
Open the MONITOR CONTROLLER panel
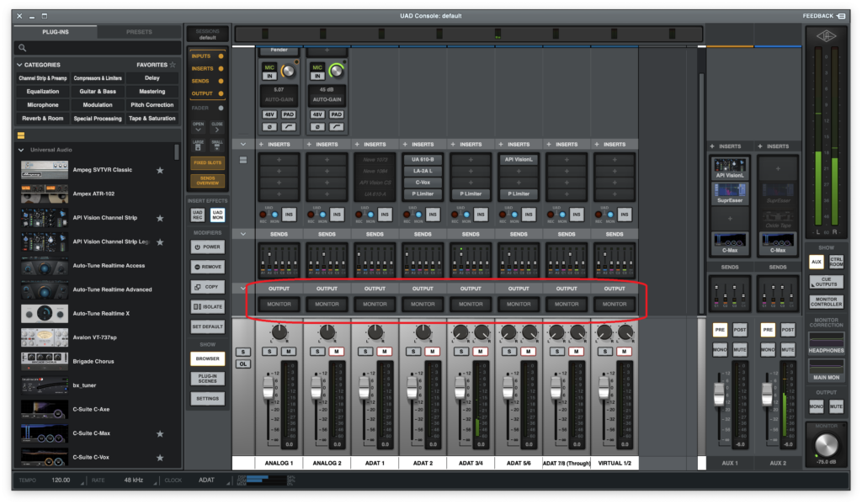(x=826, y=302)
